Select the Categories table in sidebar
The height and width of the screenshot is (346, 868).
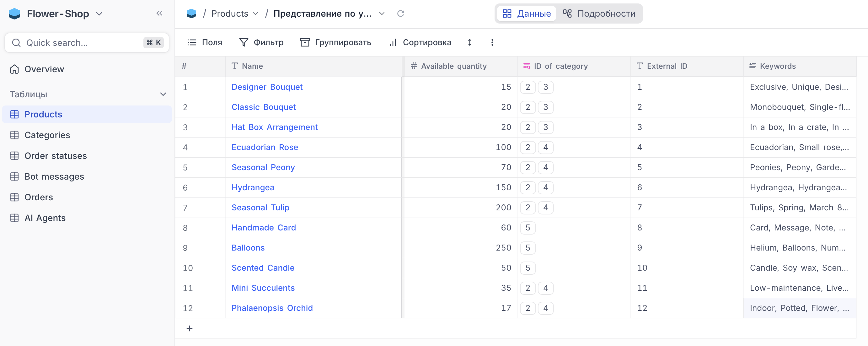[x=47, y=135]
